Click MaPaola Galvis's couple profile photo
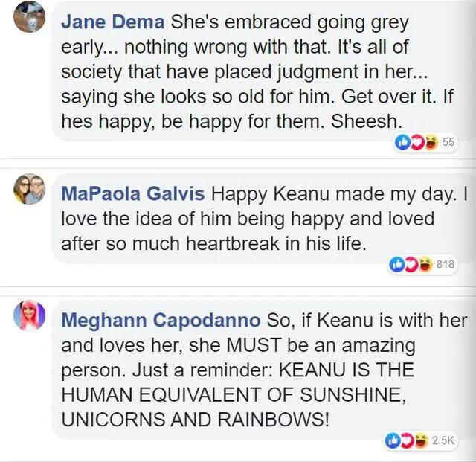 click(30, 189)
